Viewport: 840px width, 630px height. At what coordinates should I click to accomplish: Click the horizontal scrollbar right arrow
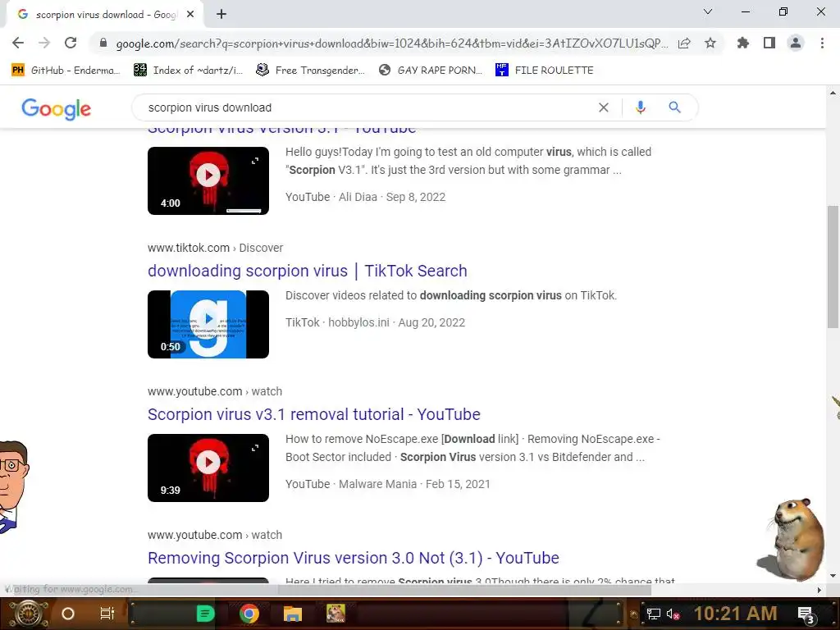click(819, 590)
